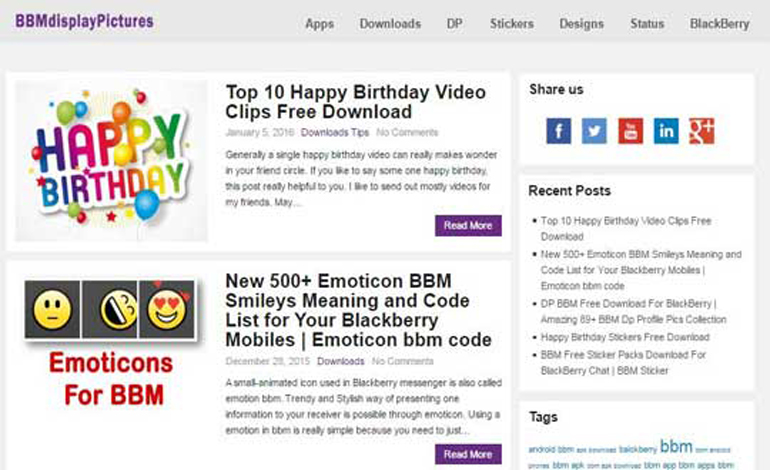Open the BlackBerry menu item
This screenshot has width=770, height=470.
point(719,24)
